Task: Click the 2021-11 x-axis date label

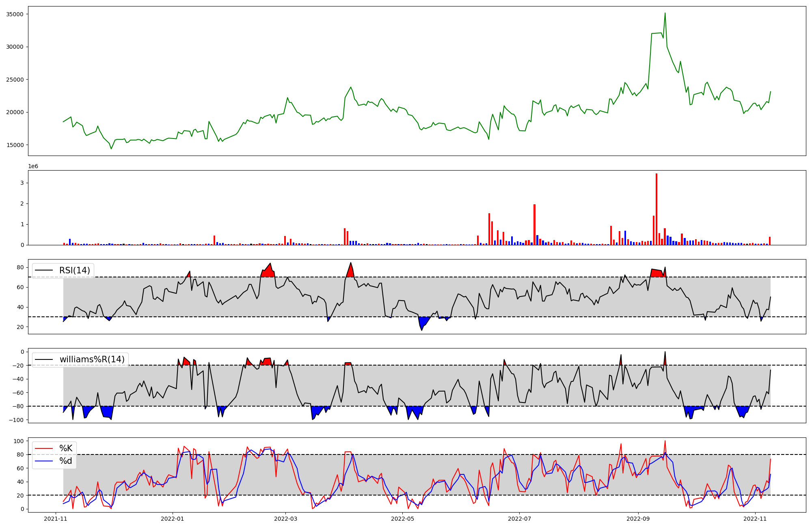Action: point(56,519)
